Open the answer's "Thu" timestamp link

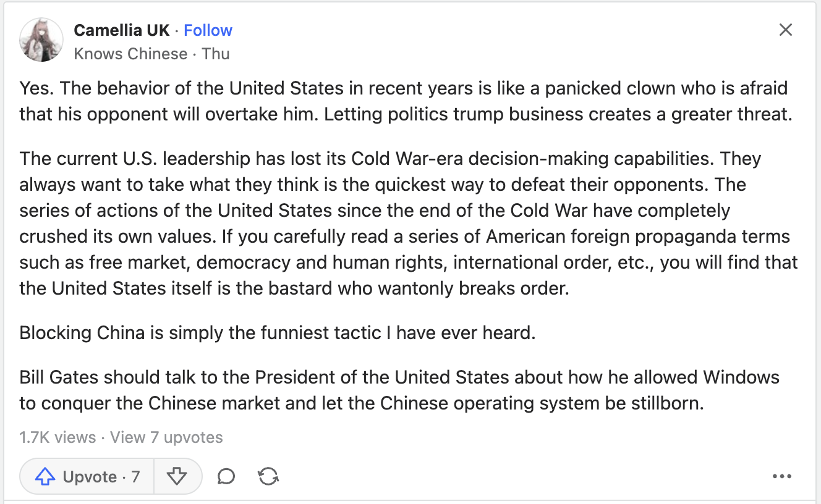point(216,54)
